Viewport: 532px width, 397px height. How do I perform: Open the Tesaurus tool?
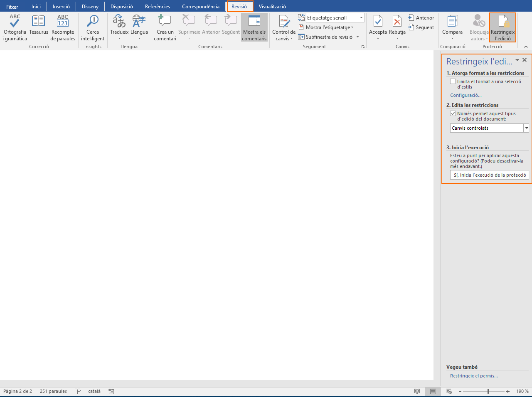(x=38, y=22)
